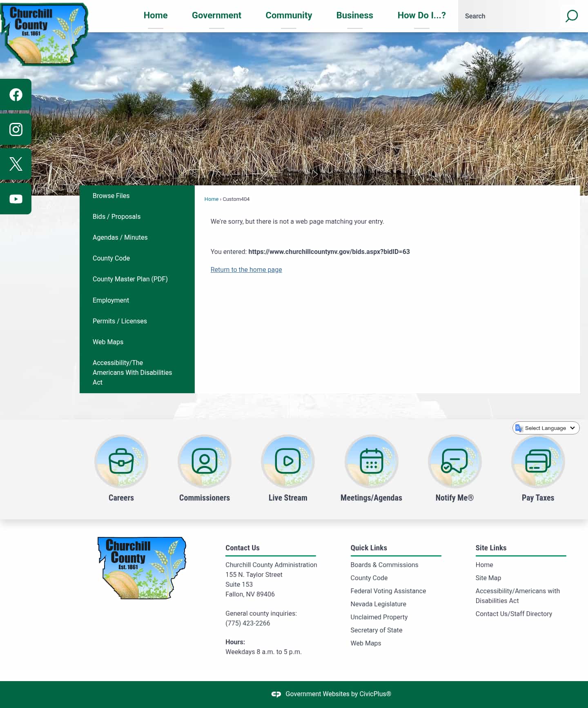Open Nevada Legislature link

point(379,604)
